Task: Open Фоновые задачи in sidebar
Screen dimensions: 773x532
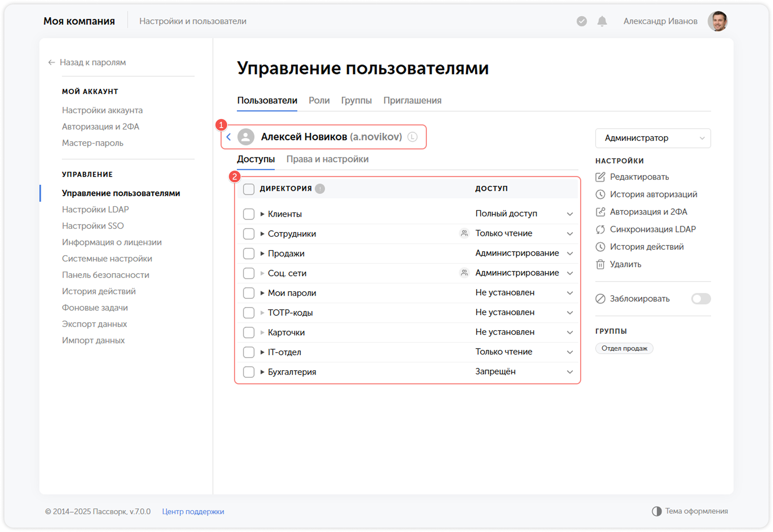Action: click(x=95, y=308)
